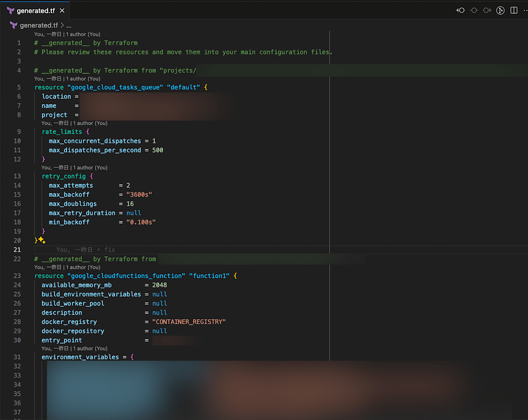The image size is (528, 420).
Task: Click the docker_repository attribute
Action: (x=73, y=331)
